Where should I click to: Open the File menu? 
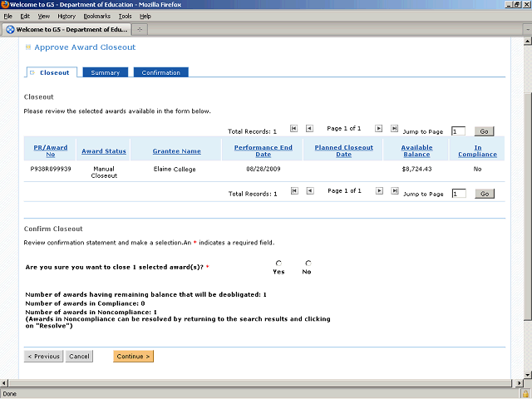pyautogui.click(x=7, y=17)
